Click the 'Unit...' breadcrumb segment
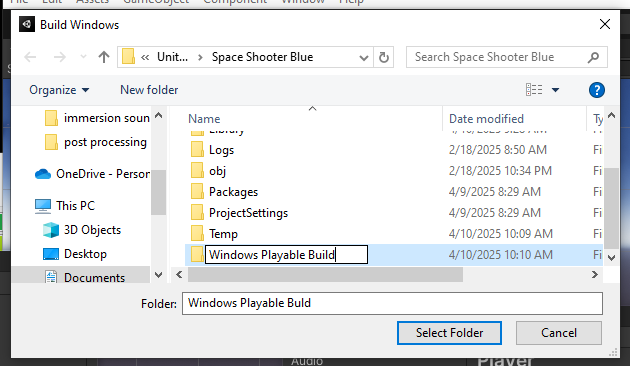The image size is (630, 366). (172, 57)
